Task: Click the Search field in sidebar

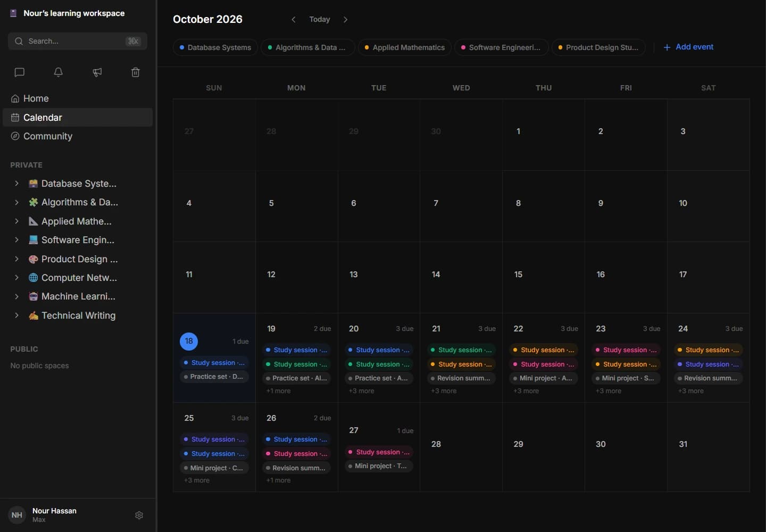Action: tap(78, 41)
